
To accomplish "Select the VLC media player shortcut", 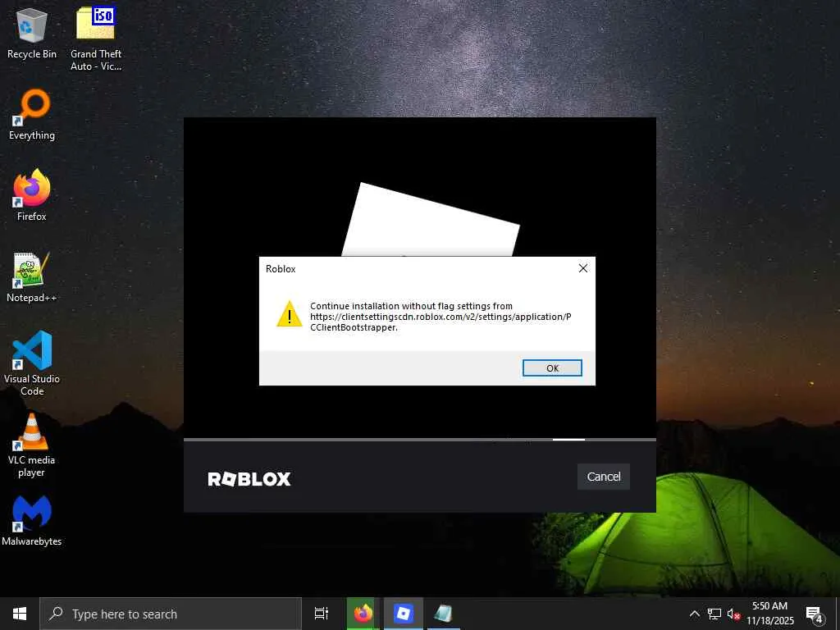I will pos(32,445).
